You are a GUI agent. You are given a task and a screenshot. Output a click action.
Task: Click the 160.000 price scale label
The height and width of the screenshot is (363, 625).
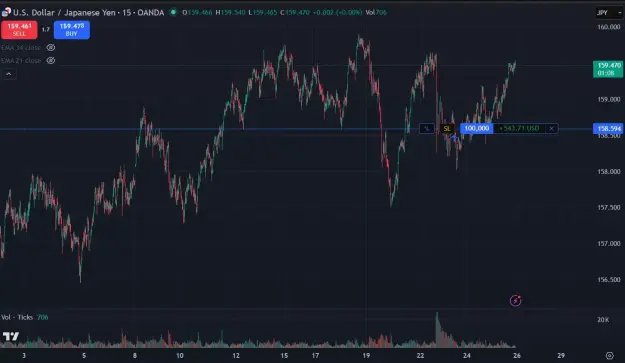pyautogui.click(x=609, y=27)
